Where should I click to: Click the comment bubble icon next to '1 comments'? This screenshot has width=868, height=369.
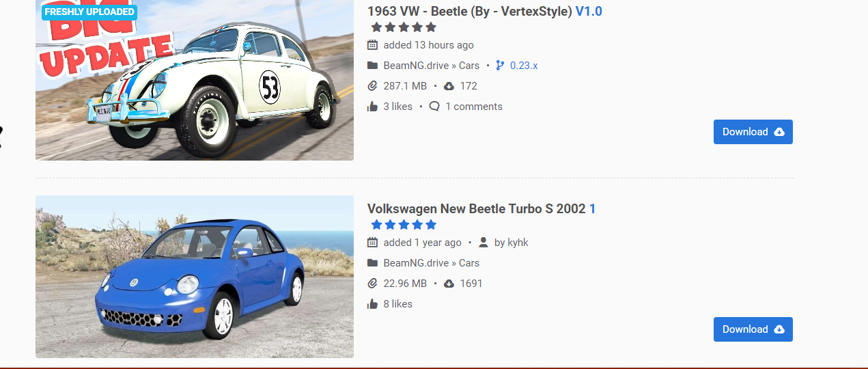[434, 107]
